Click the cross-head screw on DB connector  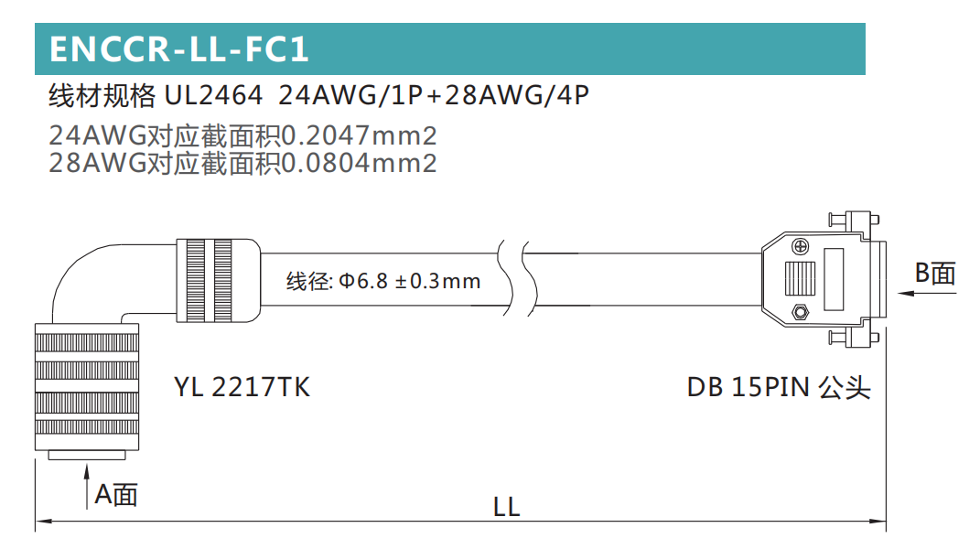tap(800, 246)
